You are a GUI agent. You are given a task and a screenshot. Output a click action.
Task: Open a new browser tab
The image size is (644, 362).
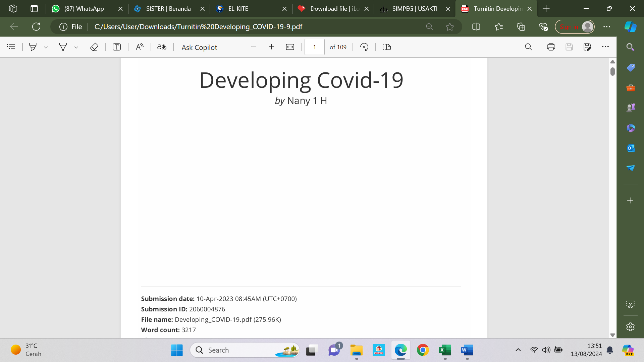point(546,9)
